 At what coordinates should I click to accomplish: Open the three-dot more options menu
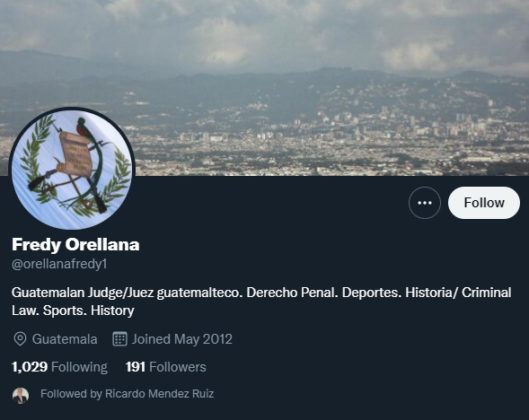pyautogui.click(x=424, y=203)
